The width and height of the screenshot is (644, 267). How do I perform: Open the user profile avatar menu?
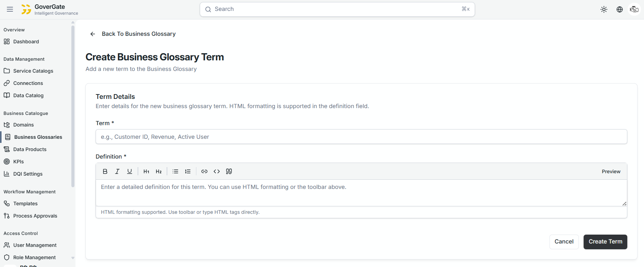pyautogui.click(x=634, y=10)
